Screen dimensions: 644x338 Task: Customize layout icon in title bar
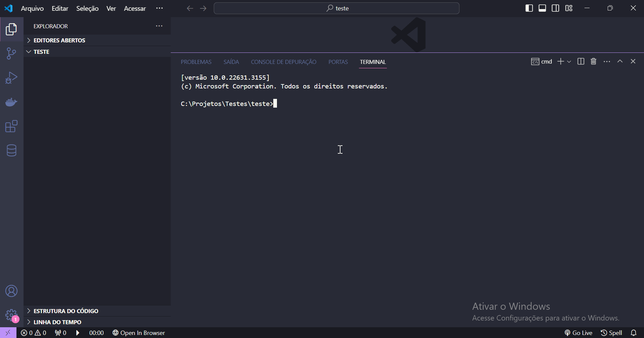point(569,8)
